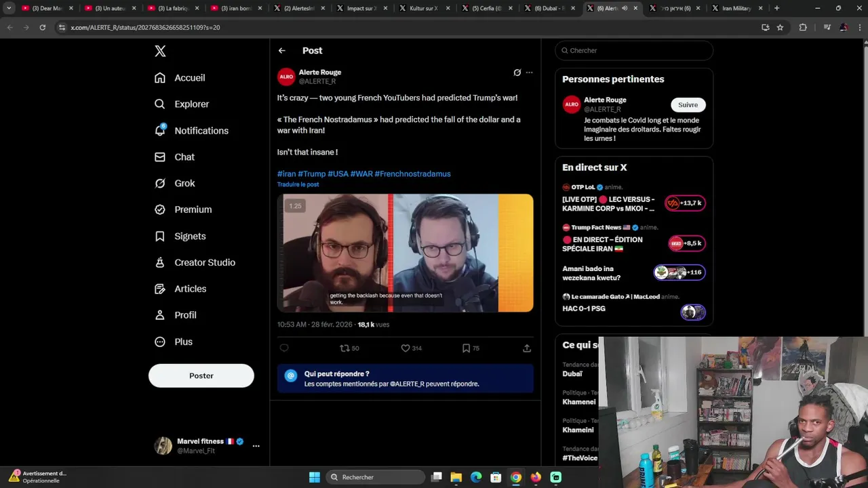Reload the page with the refresh icon
Screen dimensions: 868x488
[x=42, y=27]
